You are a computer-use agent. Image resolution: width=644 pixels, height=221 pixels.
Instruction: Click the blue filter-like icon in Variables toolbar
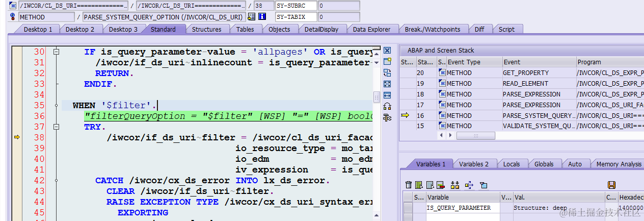(x=484, y=185)
